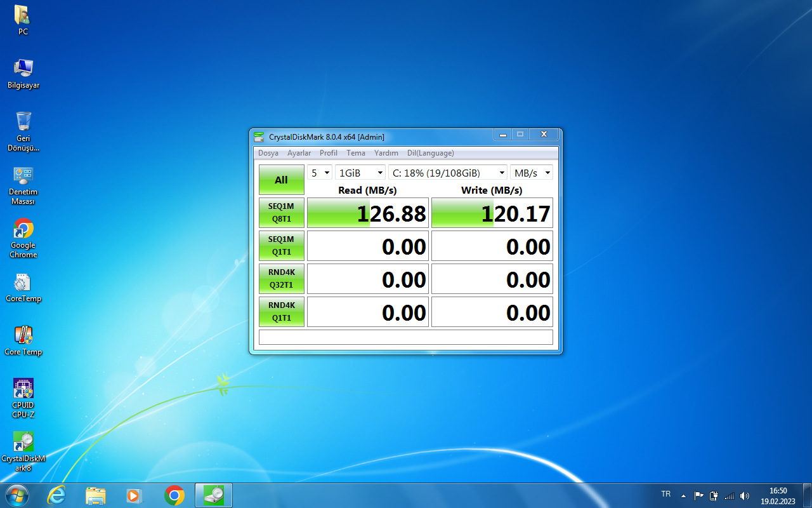Open the Denetim Masası desktop icon
Image resolution: width=812 pixels, height=508 pixels.
point(23,185)
